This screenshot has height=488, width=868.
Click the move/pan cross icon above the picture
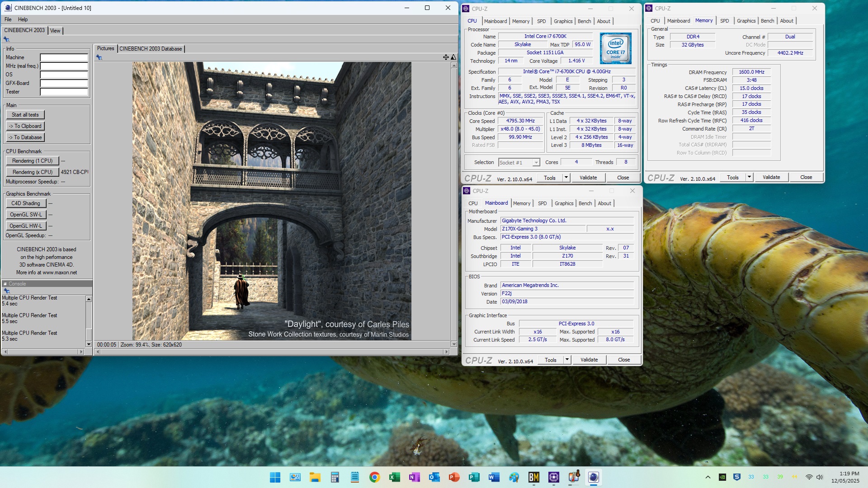pyautogui.click(x=446, y=57)
